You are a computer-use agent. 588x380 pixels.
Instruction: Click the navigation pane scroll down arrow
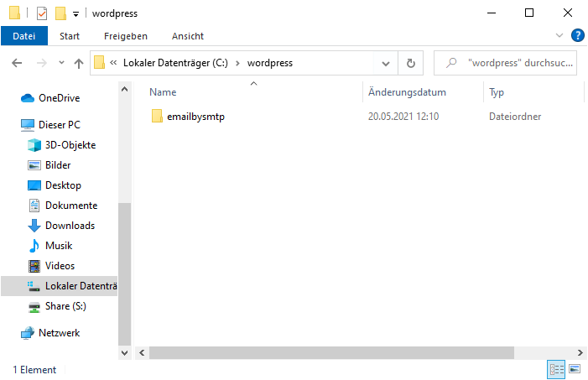click(124, 353)
